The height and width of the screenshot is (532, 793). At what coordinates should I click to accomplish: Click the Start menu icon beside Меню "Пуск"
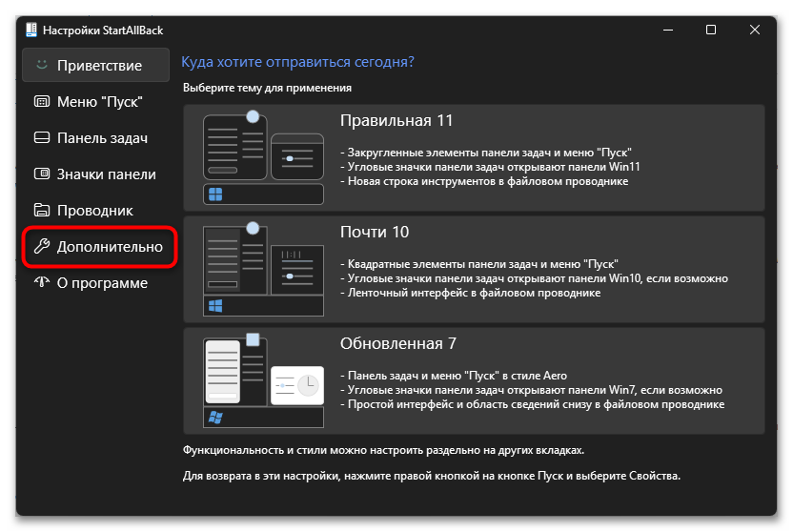[x=42, y=101]
